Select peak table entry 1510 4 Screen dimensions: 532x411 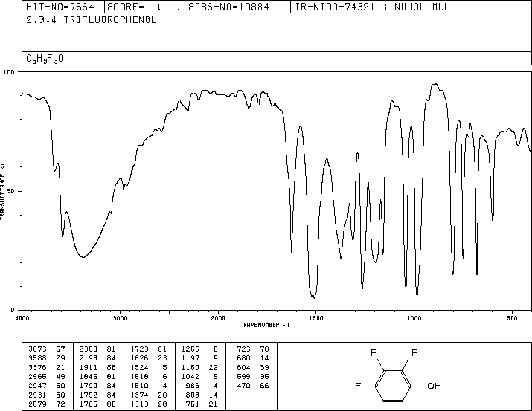(x=149, y=386)
